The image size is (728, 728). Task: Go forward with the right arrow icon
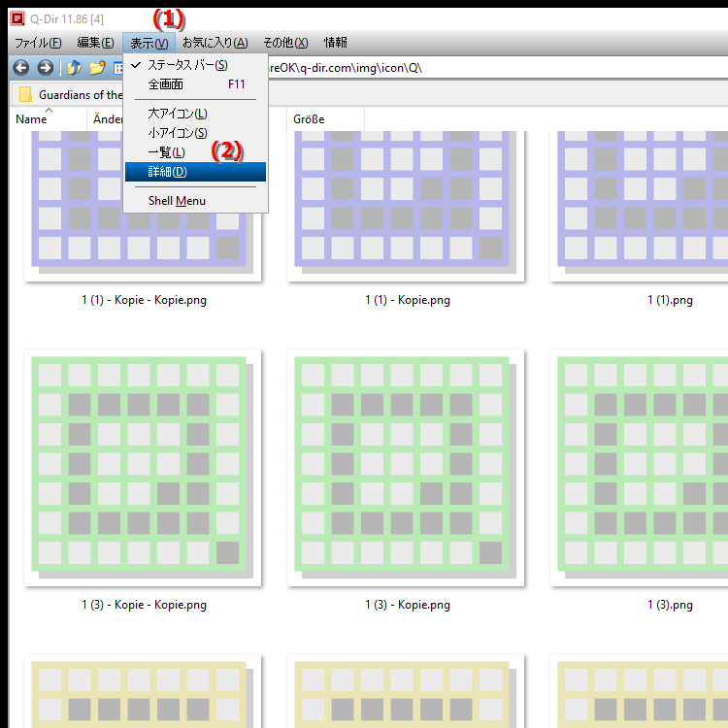click(45, 68)
